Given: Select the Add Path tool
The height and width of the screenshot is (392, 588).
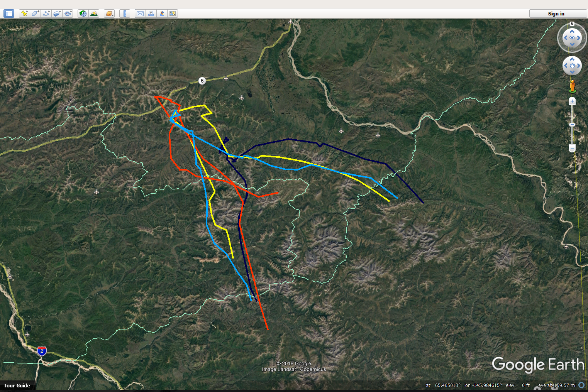Looking at the screenshot, I should (46, 14).
